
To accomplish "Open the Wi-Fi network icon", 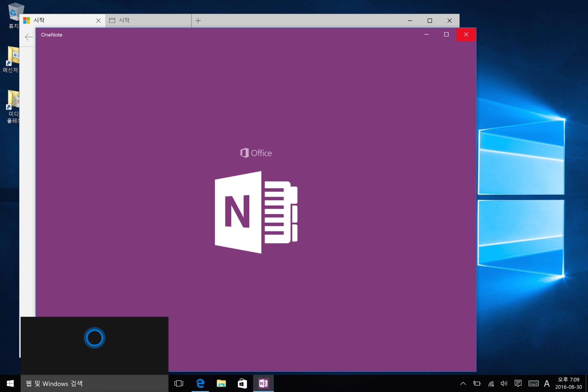I will [491, 383].
